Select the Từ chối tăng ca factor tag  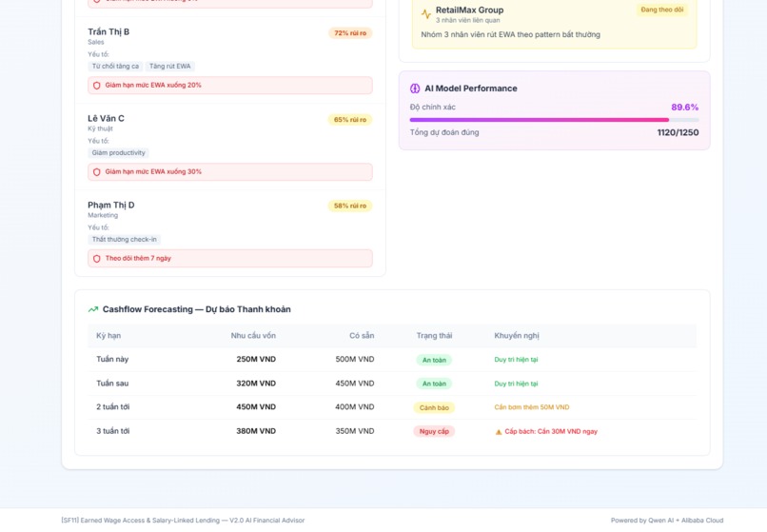115,66
